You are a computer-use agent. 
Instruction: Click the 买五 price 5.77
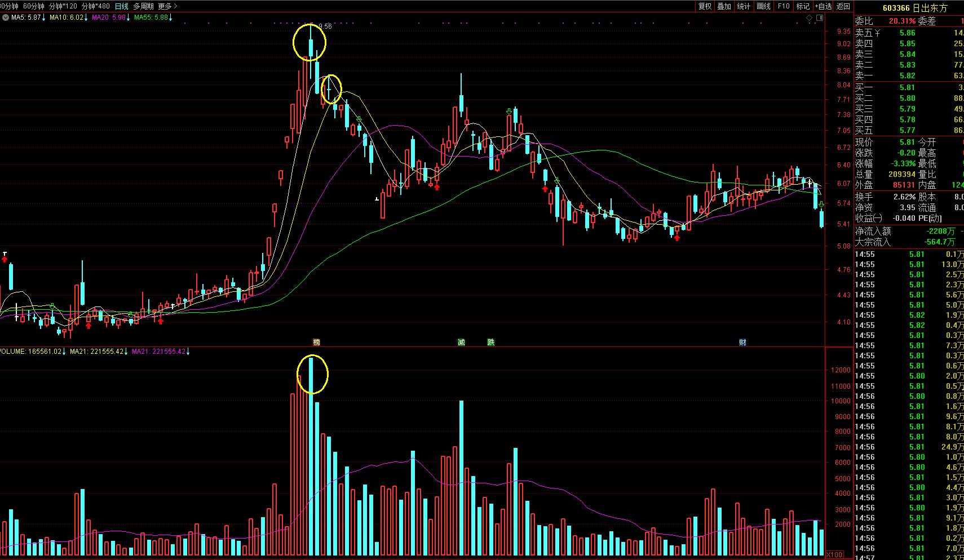908,130
